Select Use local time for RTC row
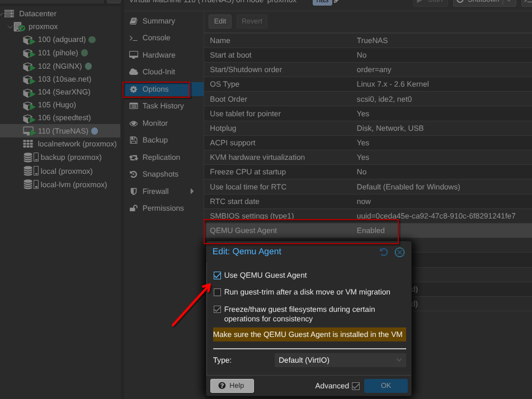This screenshot has height=399, width=532. (368, 187)
